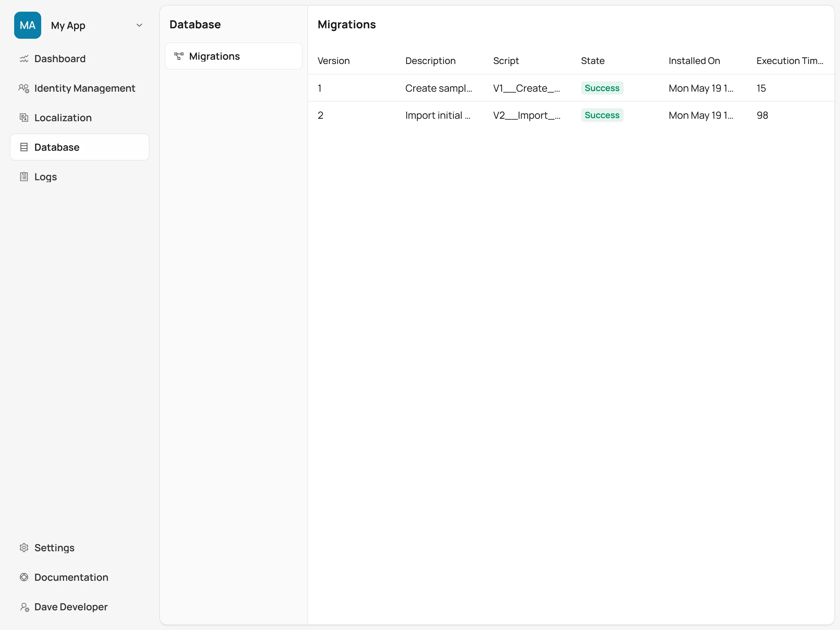Click the Settings gear icon
Viewport: 840px width, 630px height.
click(24, 548)
